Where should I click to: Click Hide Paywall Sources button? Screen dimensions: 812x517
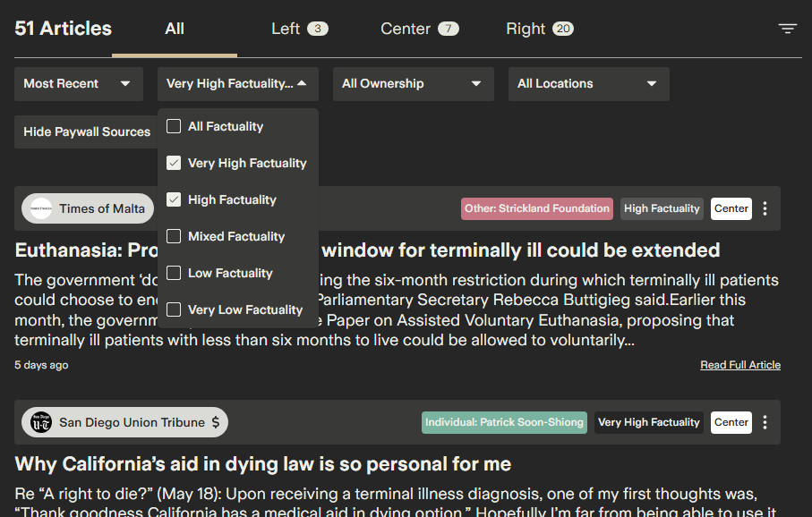click(87, 132)
